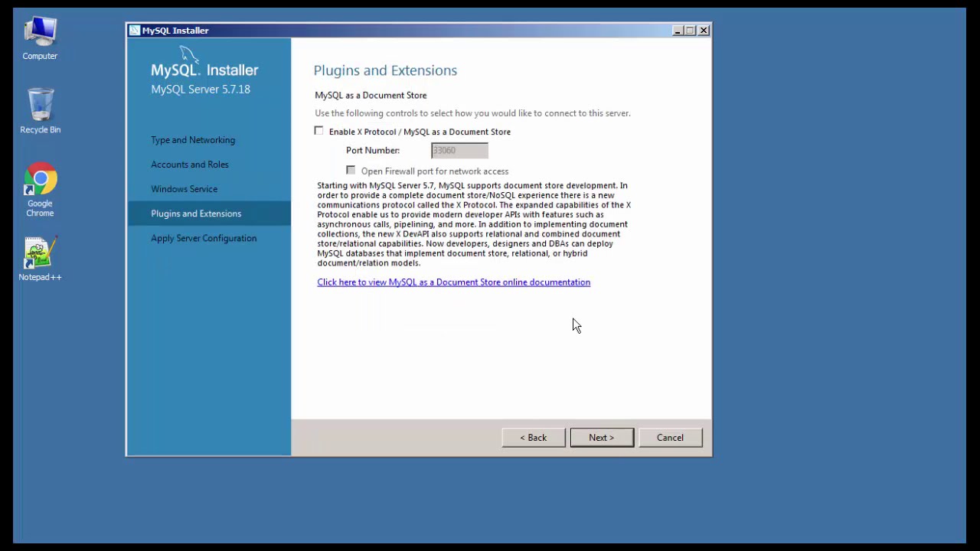
Task: Click the MySQL Installer title bar icon
Action: pyautogui.click(x=135, y=31)
